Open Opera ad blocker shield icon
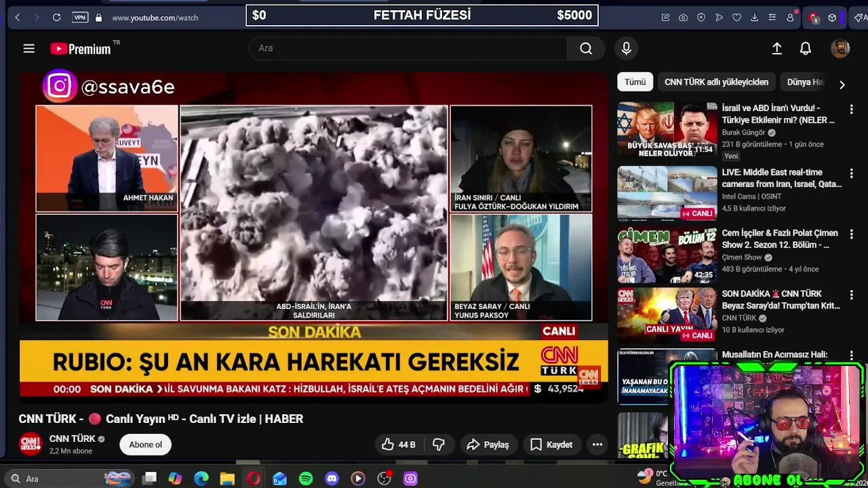 [701, 18]
